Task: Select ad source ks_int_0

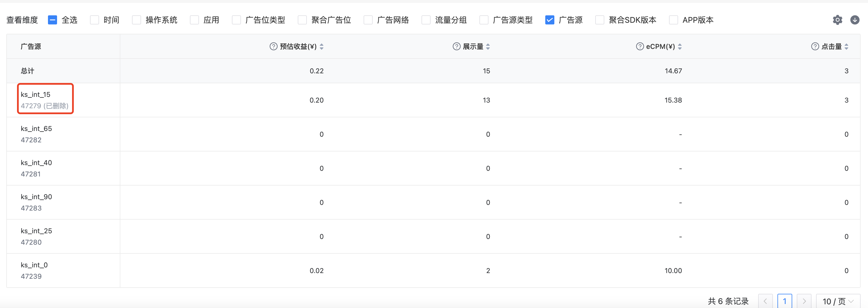Action: point(34,265)
